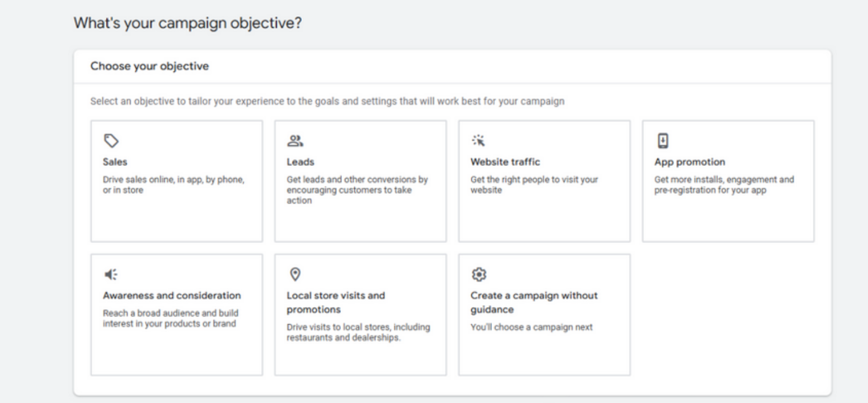Screen dimensions: 868x403
Task: Select the "App promotion" objective title
Action: pyautogui.click(x=690, y=162)
